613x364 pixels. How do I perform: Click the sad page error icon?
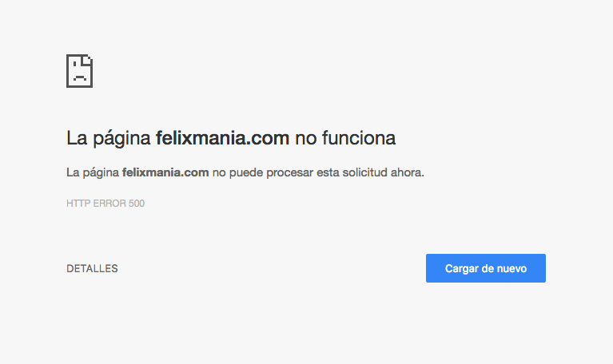pyautogui.click(x=79, y=71)
